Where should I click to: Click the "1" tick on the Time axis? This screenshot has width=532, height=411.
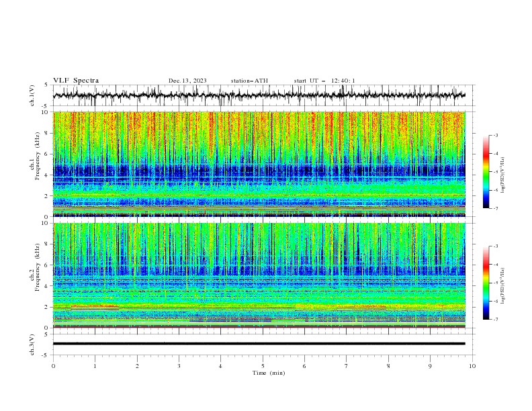(x=95, y=366)
